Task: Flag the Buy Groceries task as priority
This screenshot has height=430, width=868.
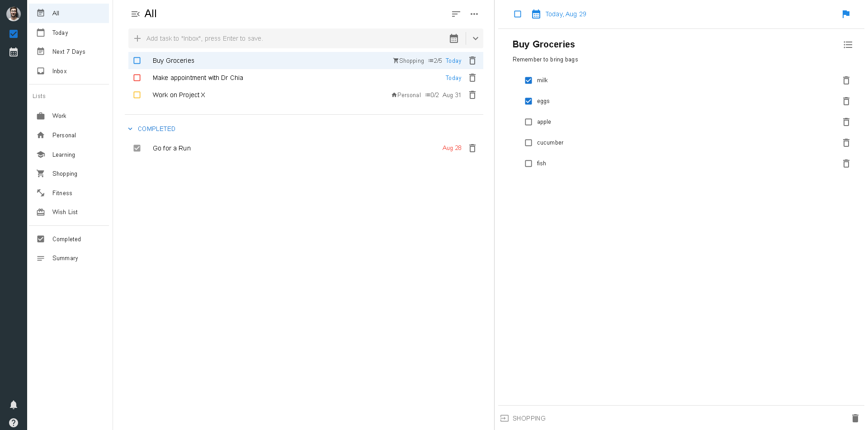Action: point(846,14)
